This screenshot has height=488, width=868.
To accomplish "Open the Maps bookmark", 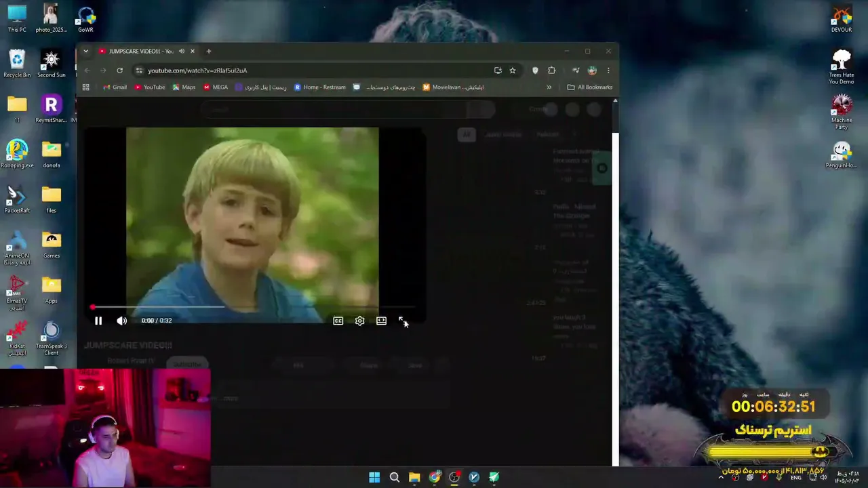I will [x=184, y=87].
